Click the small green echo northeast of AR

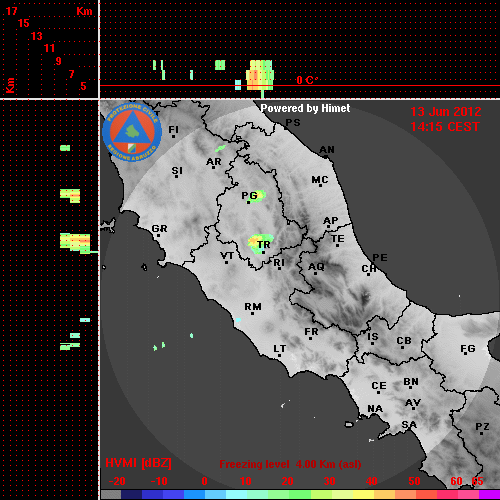click(221, 148)
